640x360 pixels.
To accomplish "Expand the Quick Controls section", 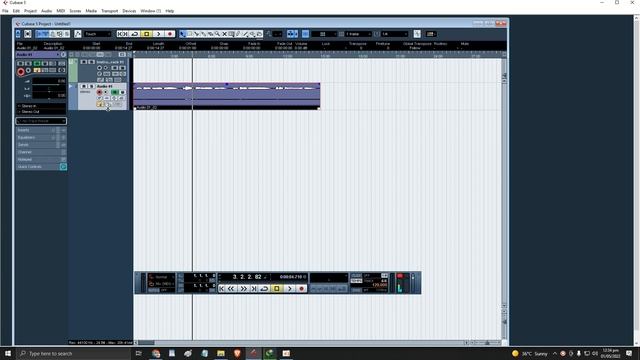I will pyautogui.click(x=41, y=167).
